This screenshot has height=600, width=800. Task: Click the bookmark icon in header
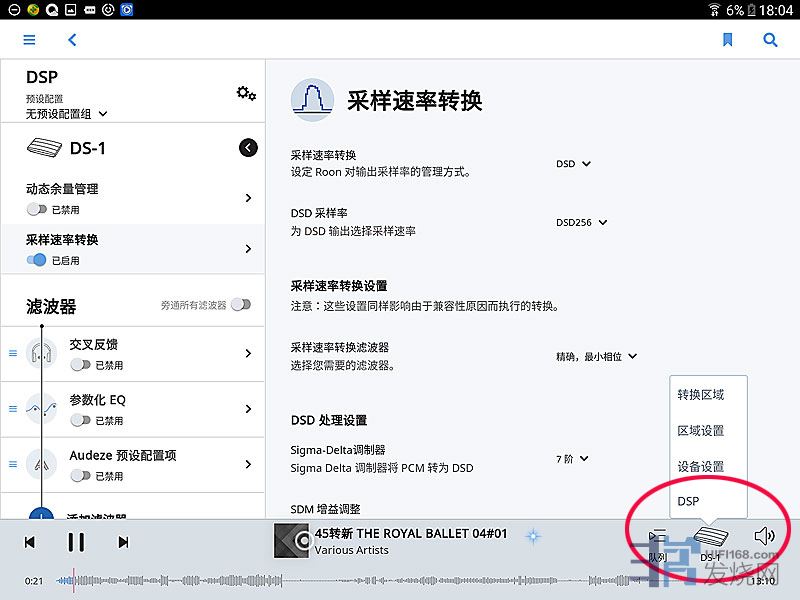point(728,40)
